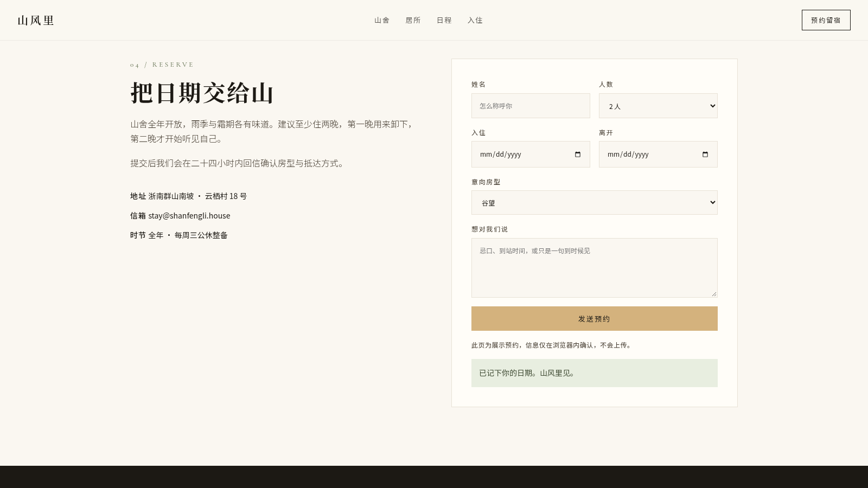Screen dimensions: 868x488
Task: Select 日程 in the top navigation
Action: coord(444,20)
